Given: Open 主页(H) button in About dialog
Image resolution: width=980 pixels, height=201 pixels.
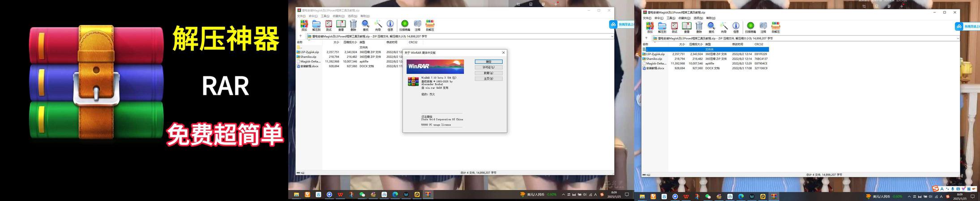Looking at the screenshot, I should (488, 79).
